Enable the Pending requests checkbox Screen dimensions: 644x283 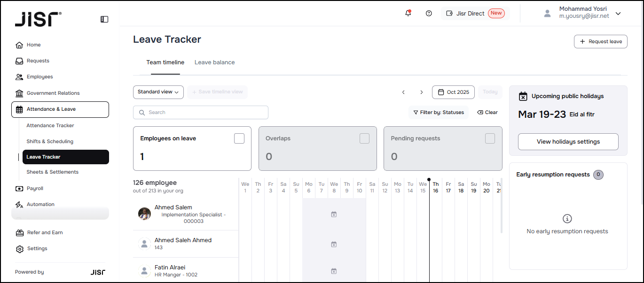pyautogui.click(x=490, y=138)
